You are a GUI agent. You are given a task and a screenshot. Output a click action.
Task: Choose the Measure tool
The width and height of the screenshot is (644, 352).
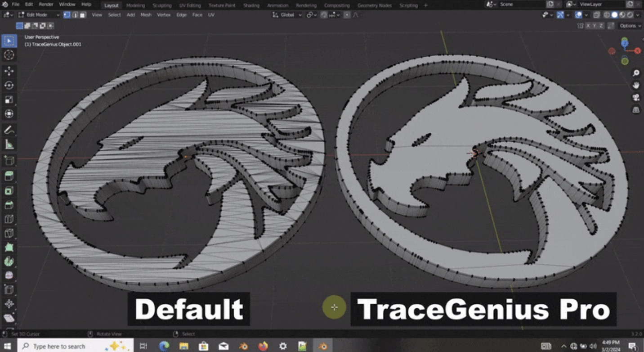point(9,144)
